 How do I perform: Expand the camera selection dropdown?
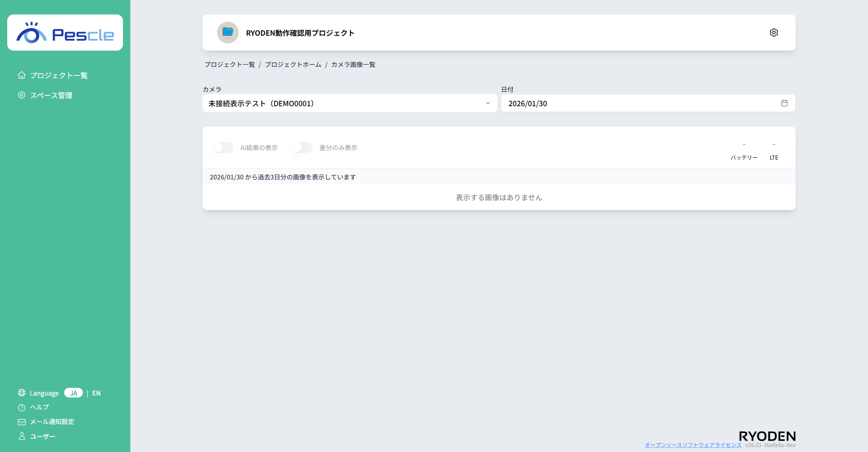pyautogui.click(x=488, y=103)
